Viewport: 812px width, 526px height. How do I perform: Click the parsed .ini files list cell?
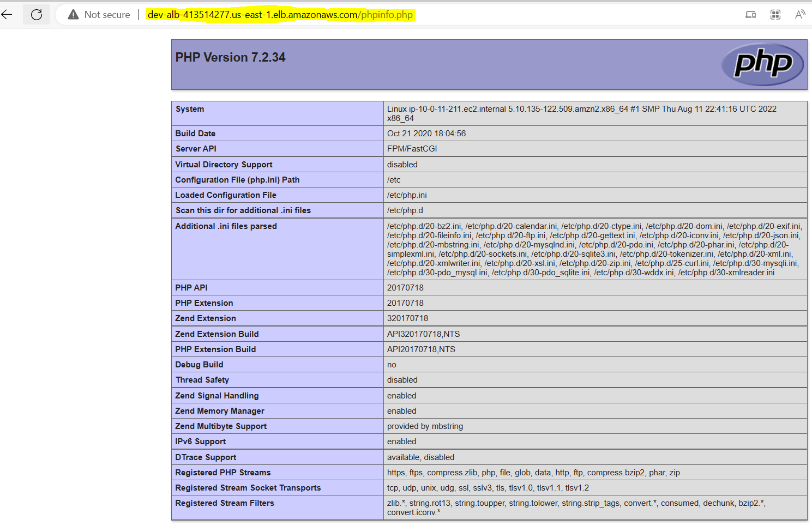[595, 249]
